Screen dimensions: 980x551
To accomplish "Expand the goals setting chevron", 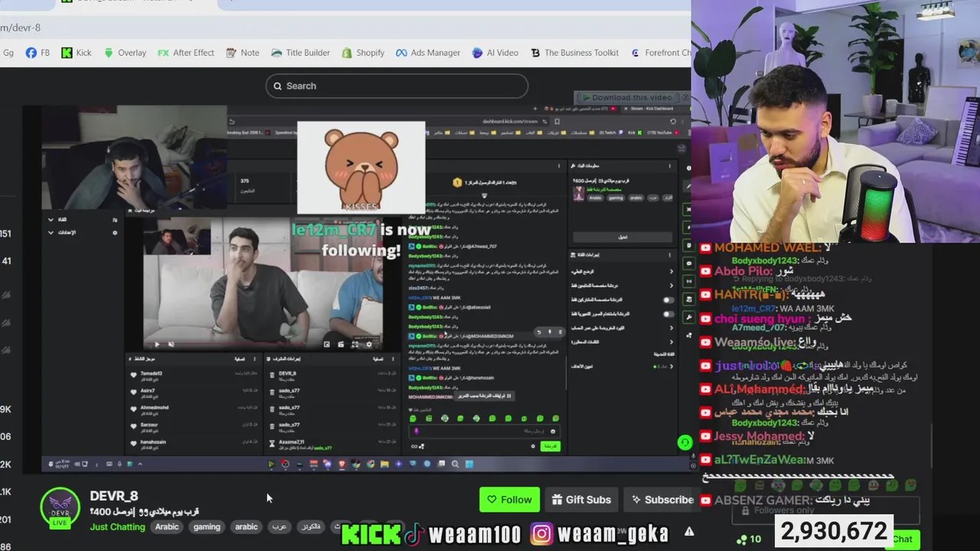I will click(671, 367).
